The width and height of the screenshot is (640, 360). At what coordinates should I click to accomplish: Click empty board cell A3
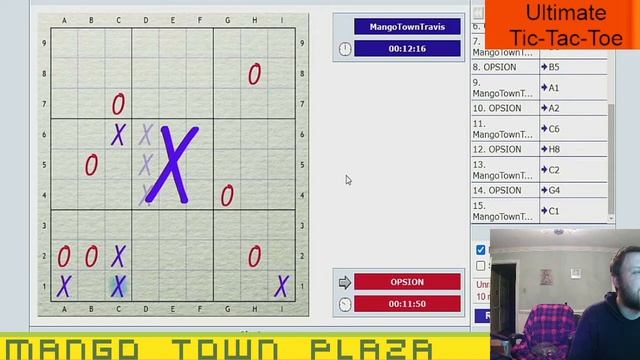click(64, 225)
